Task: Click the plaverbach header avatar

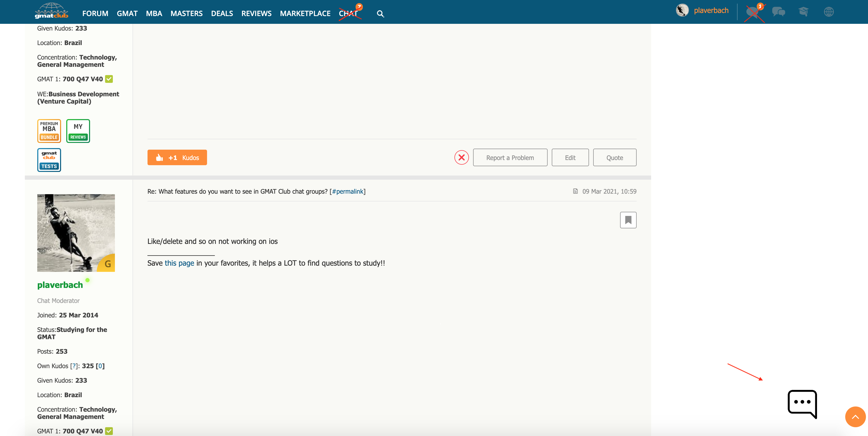Action: click(x=682, y=10)
